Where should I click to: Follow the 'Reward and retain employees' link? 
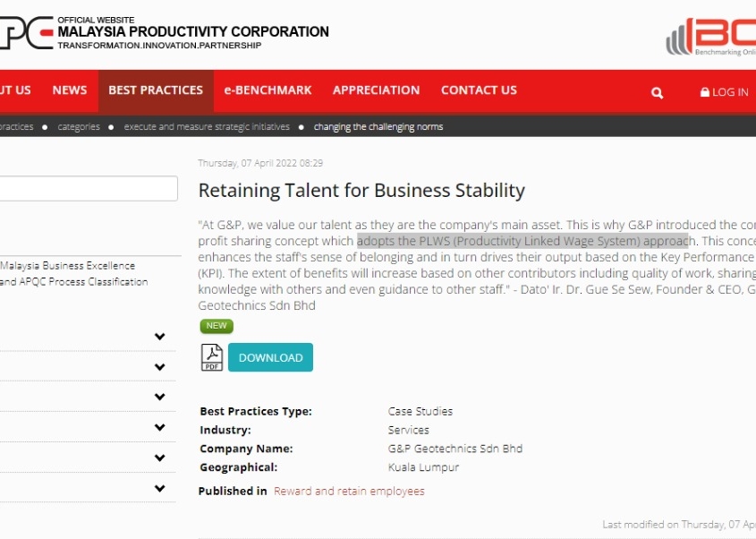(349, 491)
